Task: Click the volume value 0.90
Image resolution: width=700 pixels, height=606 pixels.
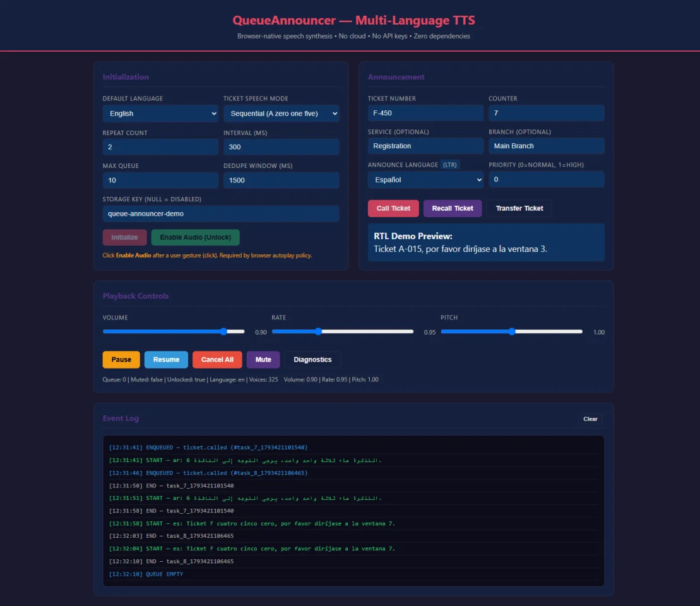Action: pyautogui.click(x=261, y=332)
